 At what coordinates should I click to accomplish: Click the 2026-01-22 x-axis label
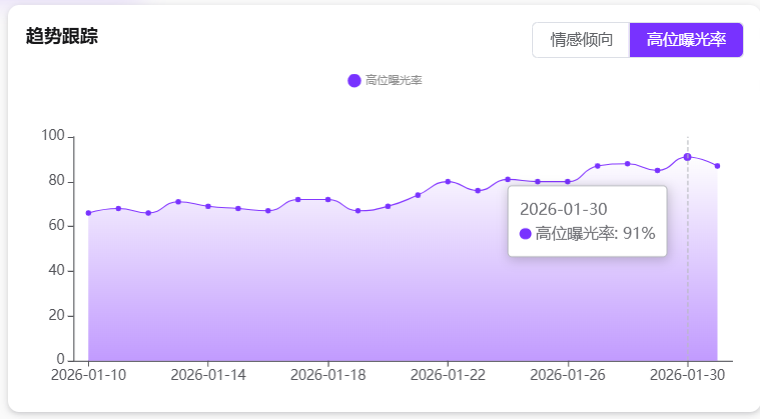pyautogui.click(x=448, y=375)
